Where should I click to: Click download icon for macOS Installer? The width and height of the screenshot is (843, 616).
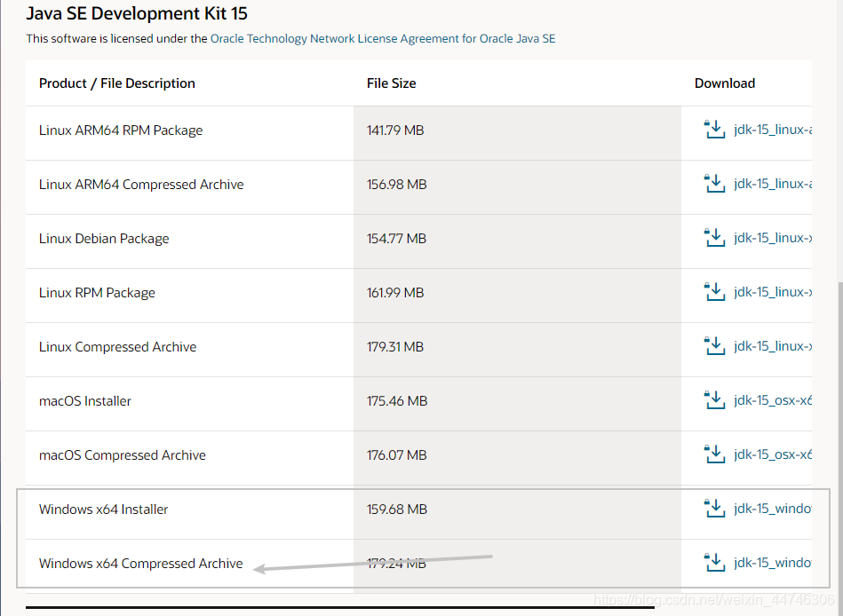[x=714, y=401]
